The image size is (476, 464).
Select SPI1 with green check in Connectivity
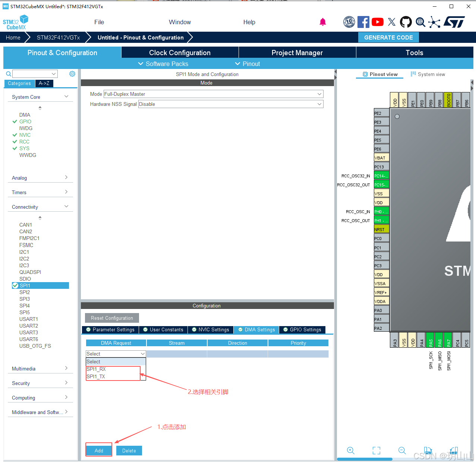tap(40, 285)
